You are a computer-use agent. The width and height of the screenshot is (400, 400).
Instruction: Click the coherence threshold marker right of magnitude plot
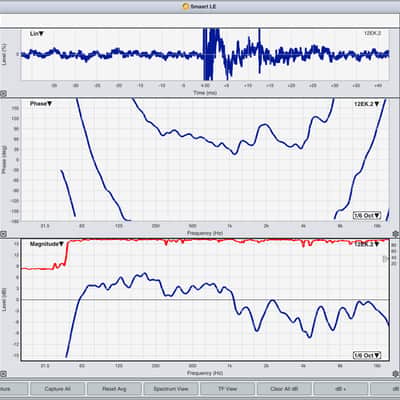click(x=386, y=259)
